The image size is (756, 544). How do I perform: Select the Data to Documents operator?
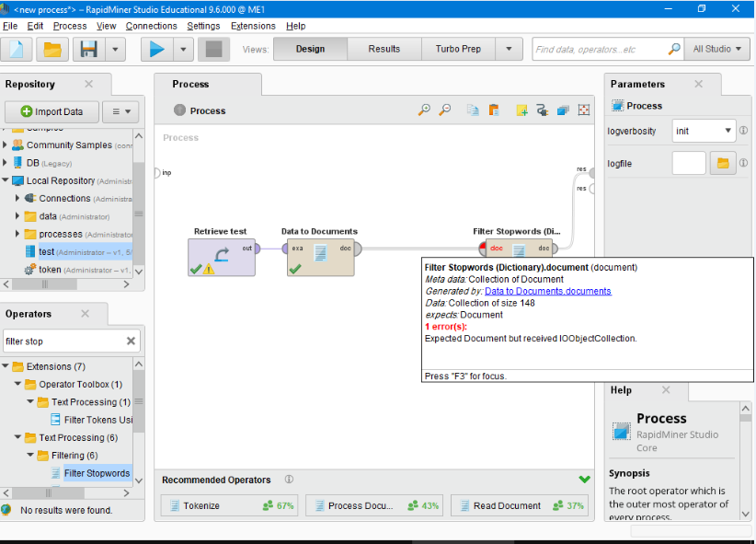[321, 258]
